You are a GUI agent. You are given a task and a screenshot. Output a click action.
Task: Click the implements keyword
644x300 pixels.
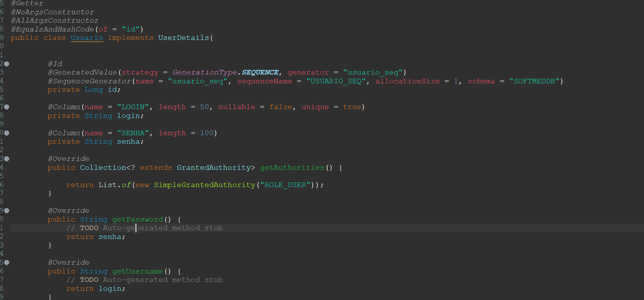pos(131,38)
